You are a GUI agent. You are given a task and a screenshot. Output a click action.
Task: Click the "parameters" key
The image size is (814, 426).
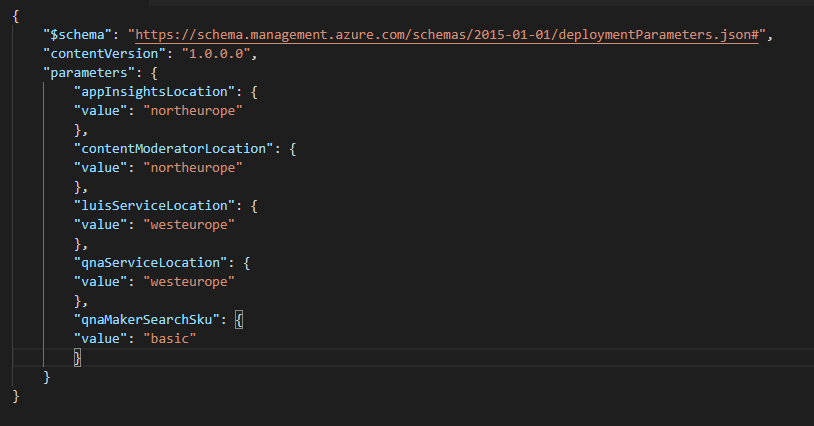point(89,73)
